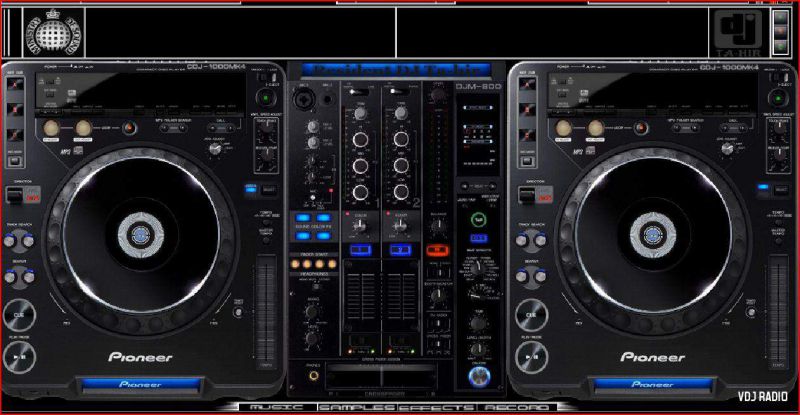
Task: Click the BALANCE knob on the mixer
Action: click(x=437, y=226)
